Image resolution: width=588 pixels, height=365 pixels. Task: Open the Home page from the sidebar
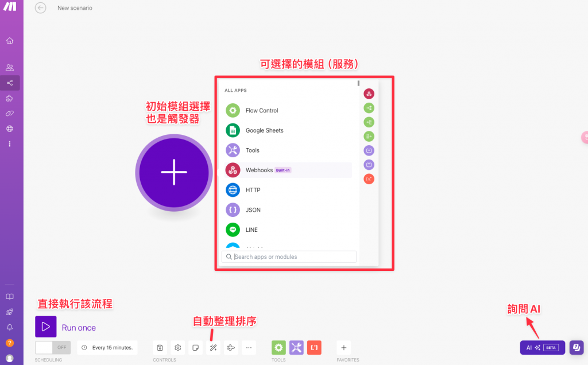[x=10, y=41]
